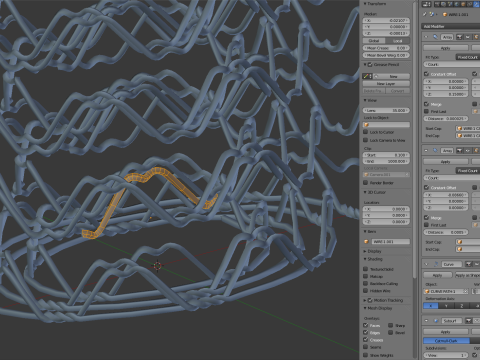Collapse the Grease Pencil panel
480x360 pixels.
tap(365, 64)
